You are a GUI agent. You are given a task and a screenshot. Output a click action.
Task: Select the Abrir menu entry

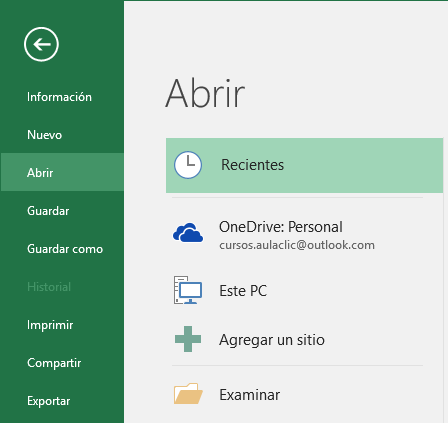pos(62,172)
